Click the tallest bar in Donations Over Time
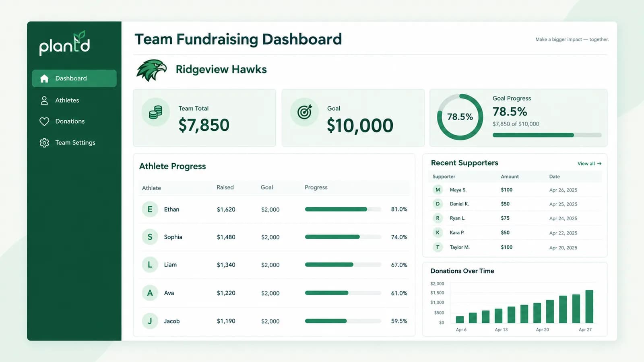This screenshot has height=362, width=644. [589, 306]
